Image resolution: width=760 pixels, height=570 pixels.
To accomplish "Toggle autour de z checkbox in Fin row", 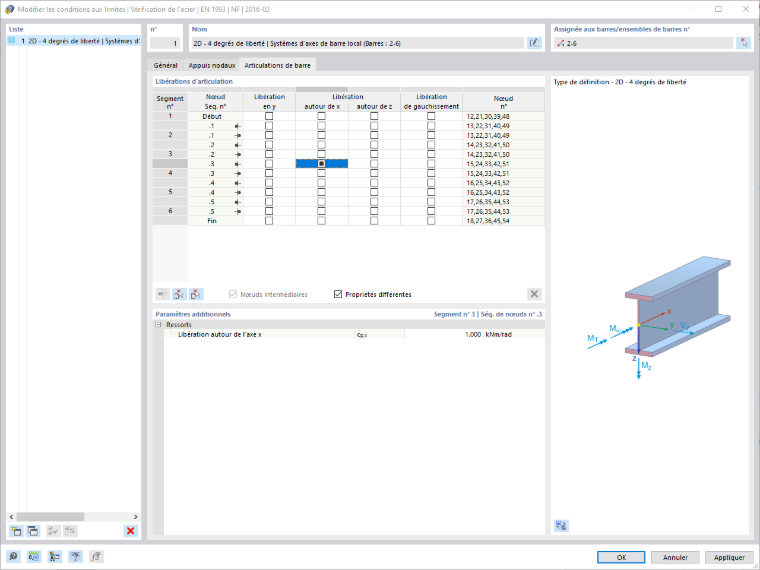I will tap(374, 221).
